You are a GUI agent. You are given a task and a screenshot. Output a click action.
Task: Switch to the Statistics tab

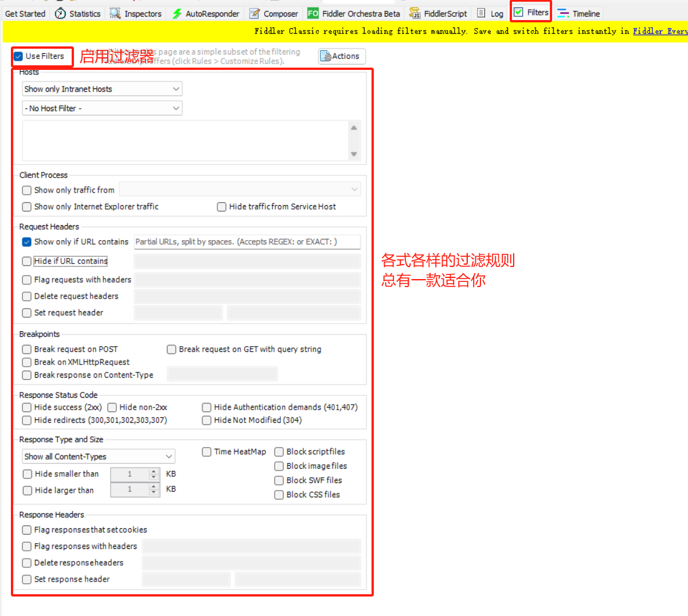point(78,13)
